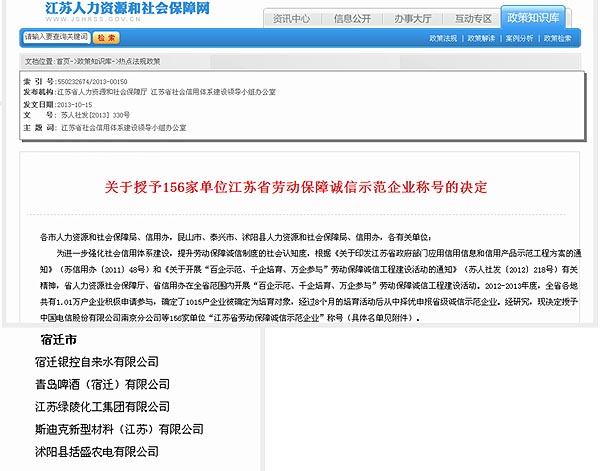Viewport: 600px width, 471px height.
Task: Open the 政策法规 sub-navigation link
Action: point(443,38)
